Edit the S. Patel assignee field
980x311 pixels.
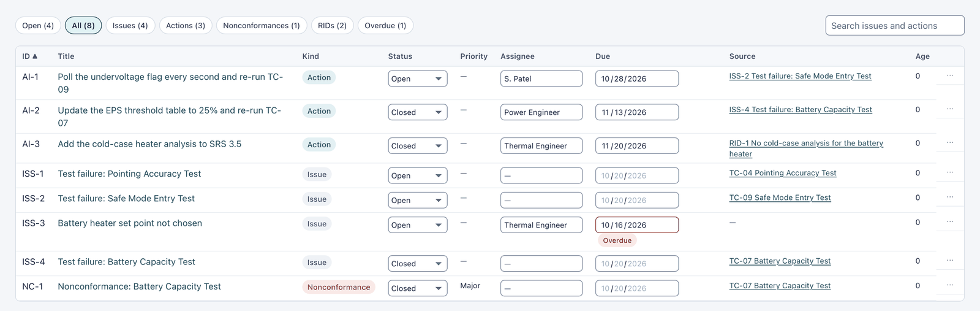coord(541,79)
